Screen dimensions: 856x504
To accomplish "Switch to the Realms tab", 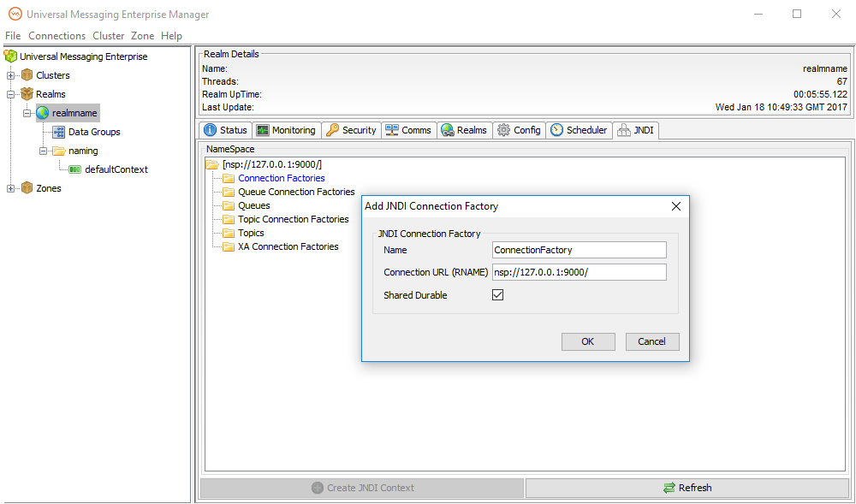I will [x=465, y=130].
